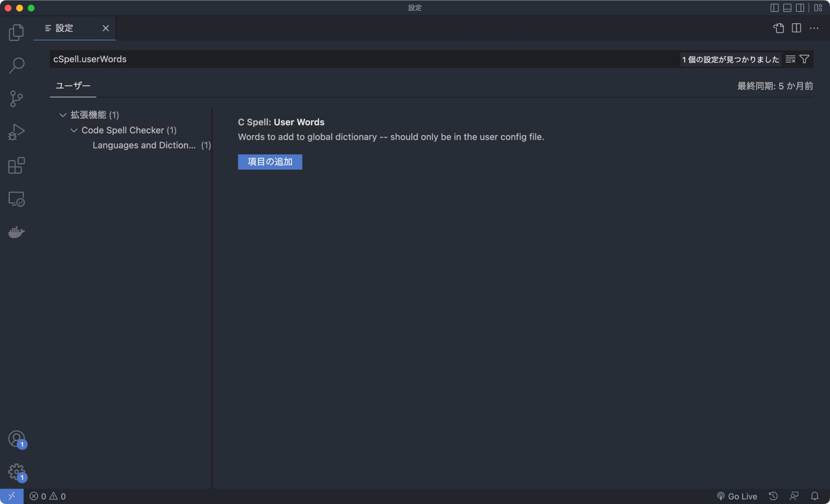Select the 設定 editor tab
830x504 pixels.
click(65, 28)
